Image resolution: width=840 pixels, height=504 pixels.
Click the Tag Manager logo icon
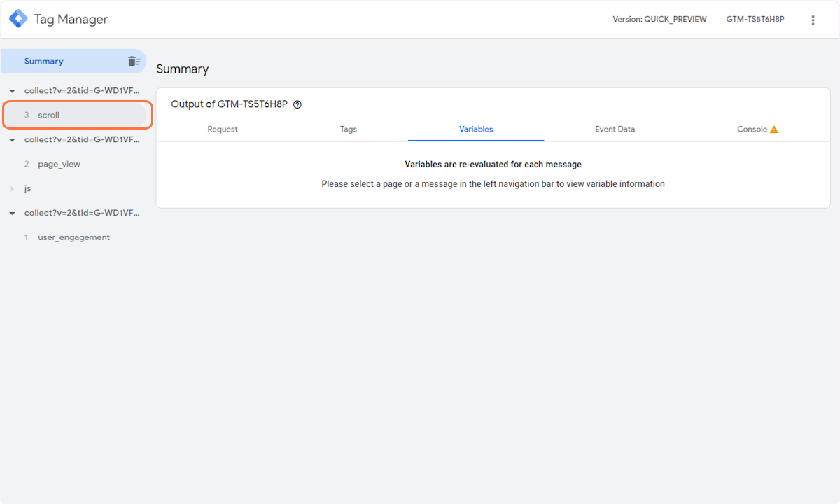[18, 19]
